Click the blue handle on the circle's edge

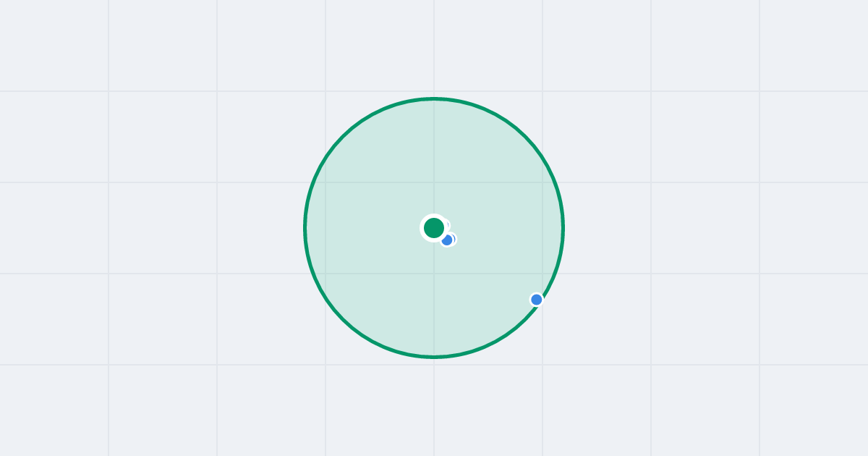pos(537,300)
